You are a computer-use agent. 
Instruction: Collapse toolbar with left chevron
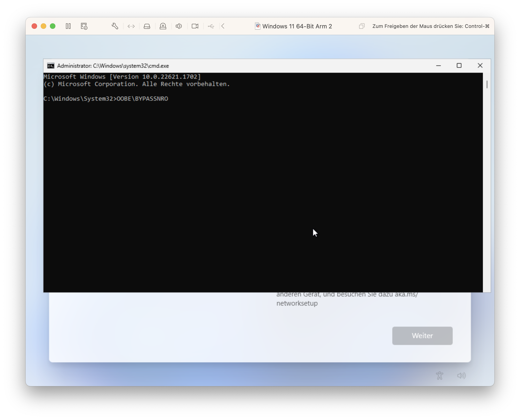(x=223, y=26)
